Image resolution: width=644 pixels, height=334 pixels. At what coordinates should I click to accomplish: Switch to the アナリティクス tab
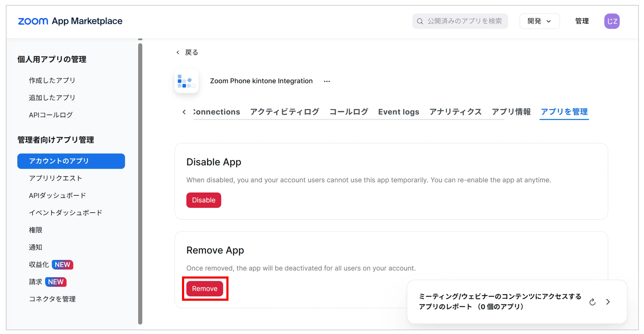pyautogui.click(x=455, y=112)
